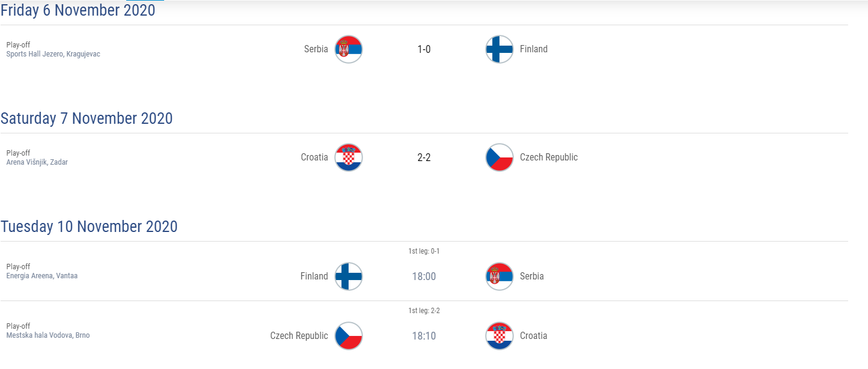Screen dimensions: 868x369
Task: Click Serbia flag in the 18:00 match
Action: click(500, 276)
